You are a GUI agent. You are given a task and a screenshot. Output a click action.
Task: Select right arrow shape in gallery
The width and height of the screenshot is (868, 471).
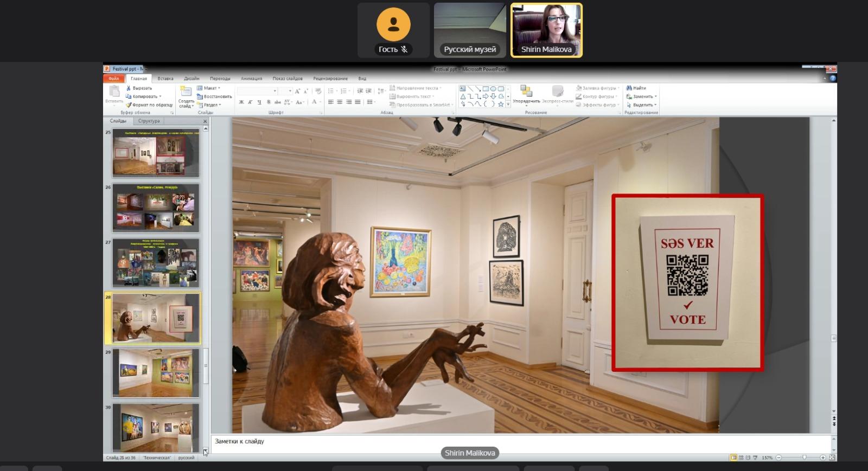pyautogui.click(x=486, y=96)
